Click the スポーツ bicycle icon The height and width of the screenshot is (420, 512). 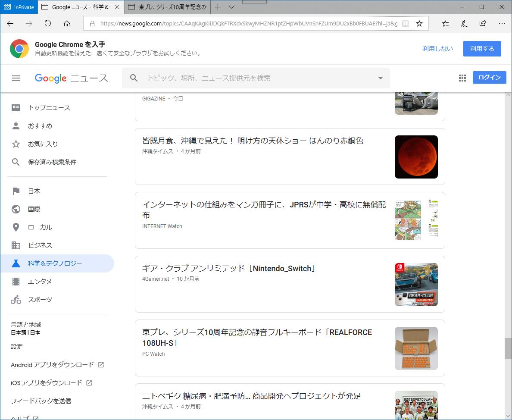point(16,300)
